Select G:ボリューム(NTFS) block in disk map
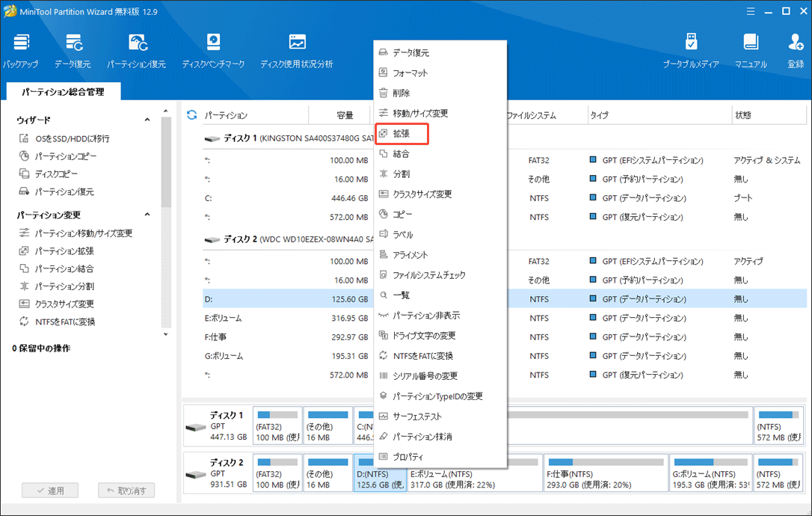This screenshot has height=516, width=812. pos(710,473)
